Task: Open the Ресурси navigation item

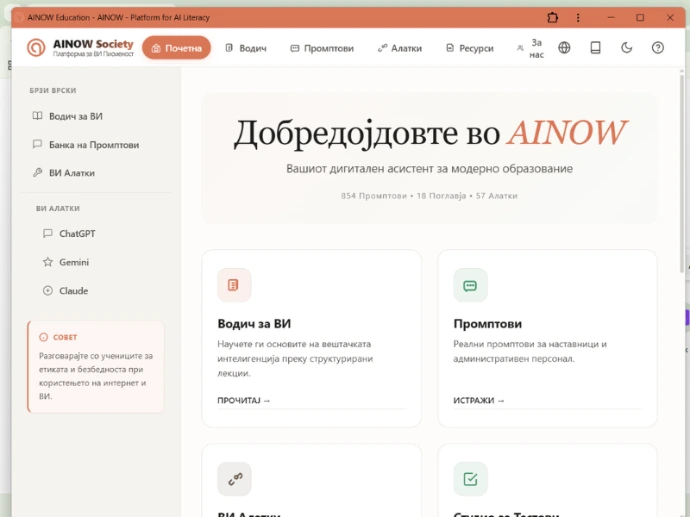Action: coord(469,48)
